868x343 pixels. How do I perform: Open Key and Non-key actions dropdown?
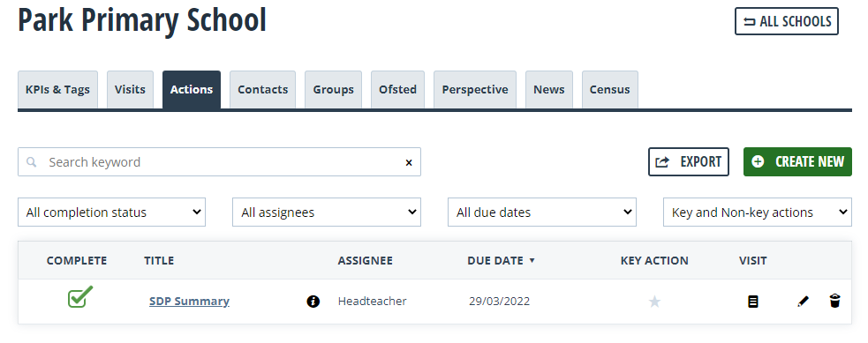pyautogui.click(x=758, y=213)
